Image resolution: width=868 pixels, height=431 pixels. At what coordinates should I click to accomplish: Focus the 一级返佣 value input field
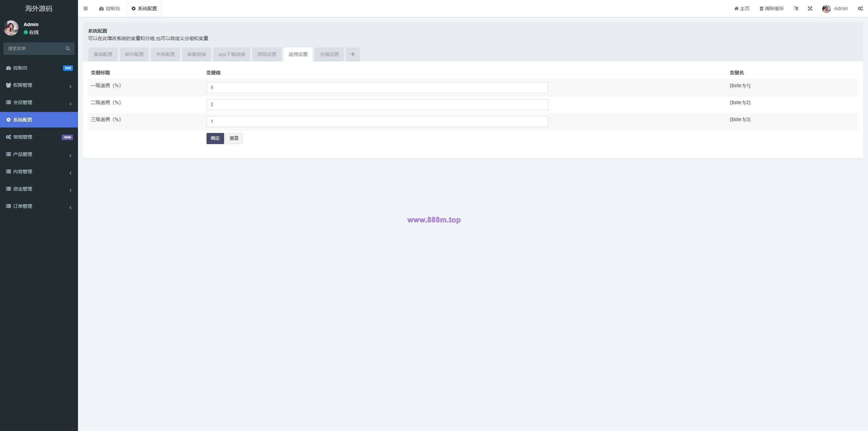377,87
